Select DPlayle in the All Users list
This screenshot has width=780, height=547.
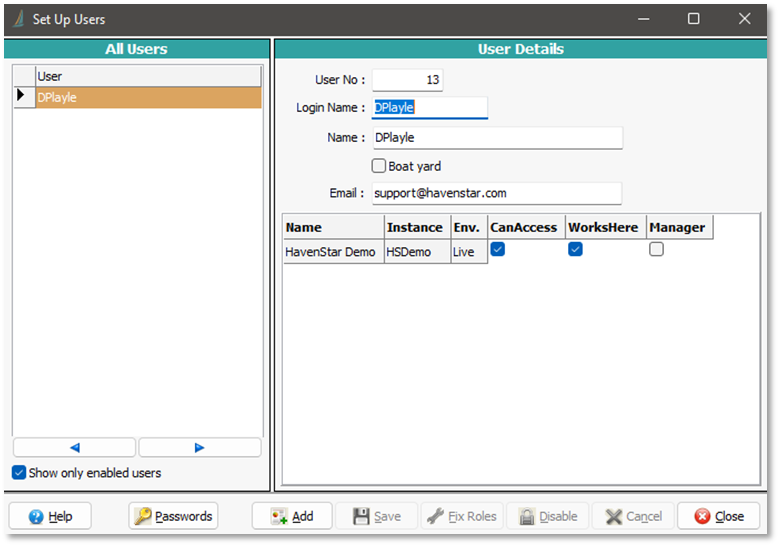148,98
